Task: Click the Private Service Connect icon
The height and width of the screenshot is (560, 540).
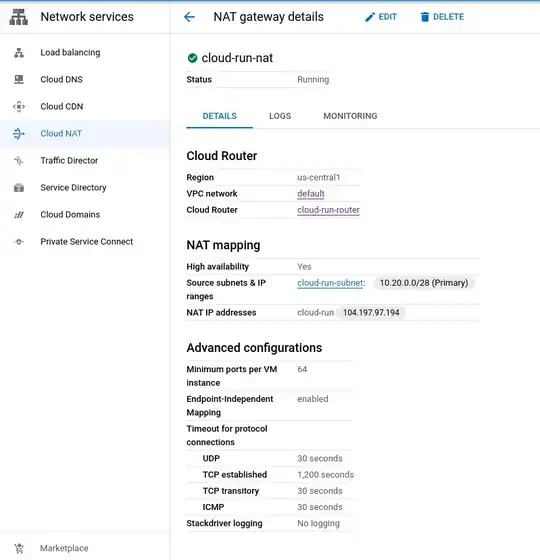Action: click(19, 242)
